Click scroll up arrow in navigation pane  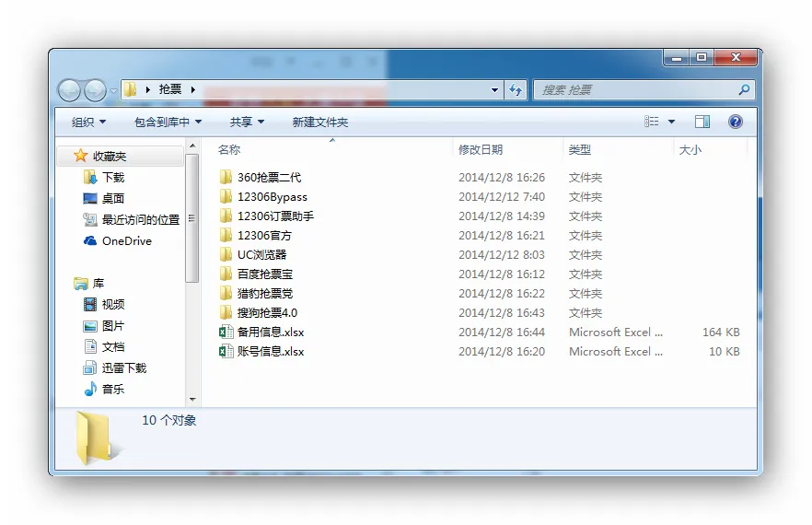coord(192,146)
